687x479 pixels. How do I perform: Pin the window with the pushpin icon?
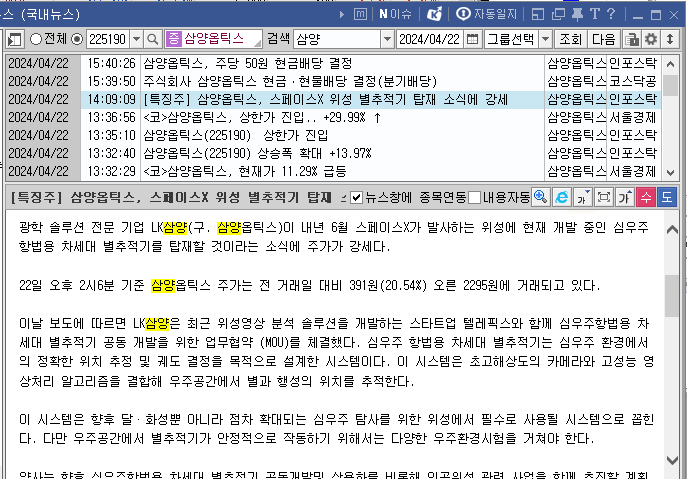coord(577,14)
